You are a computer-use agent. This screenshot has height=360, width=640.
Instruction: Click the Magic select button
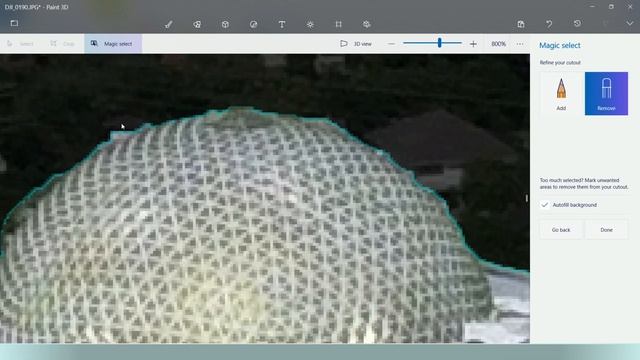pyautogui.click(x=113, y=44)
